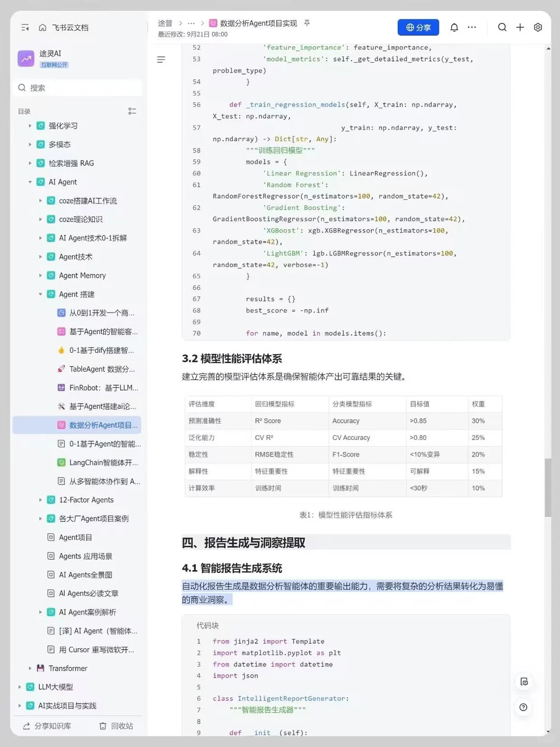This screenshot has width=560, height=747.
Task: Open AI Agent技术0-1拆解 in the tree
Action: [92, 238]
